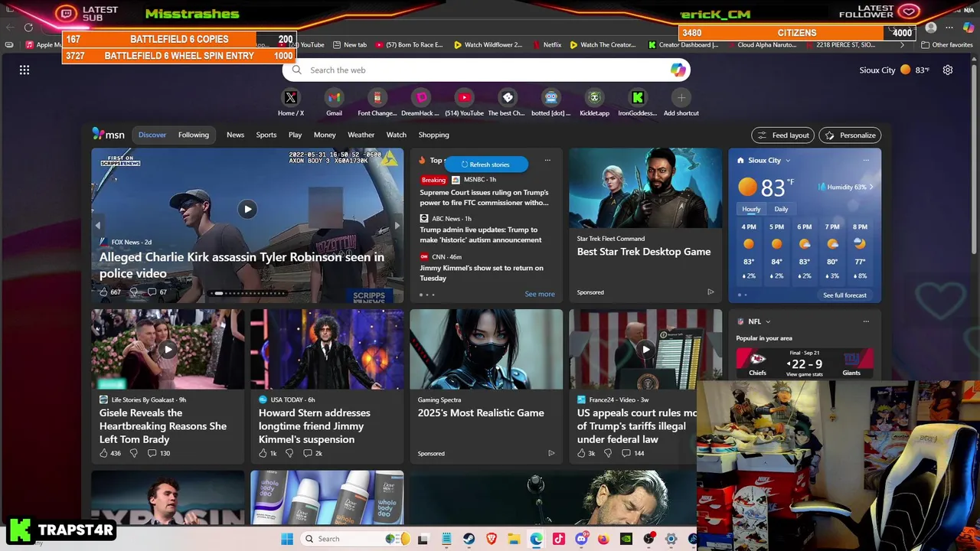Open Top stories more options menu
The image size is (980, 551).
tap(547, 161)
